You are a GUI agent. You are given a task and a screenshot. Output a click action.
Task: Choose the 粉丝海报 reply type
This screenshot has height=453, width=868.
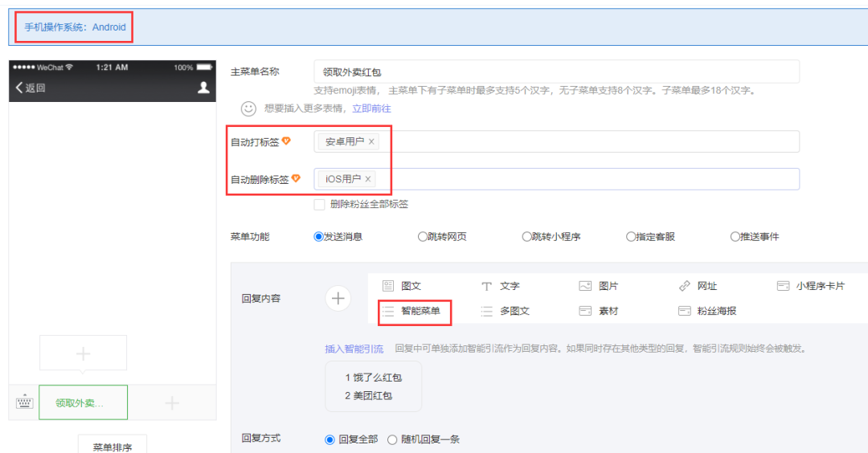coord(707,311)
